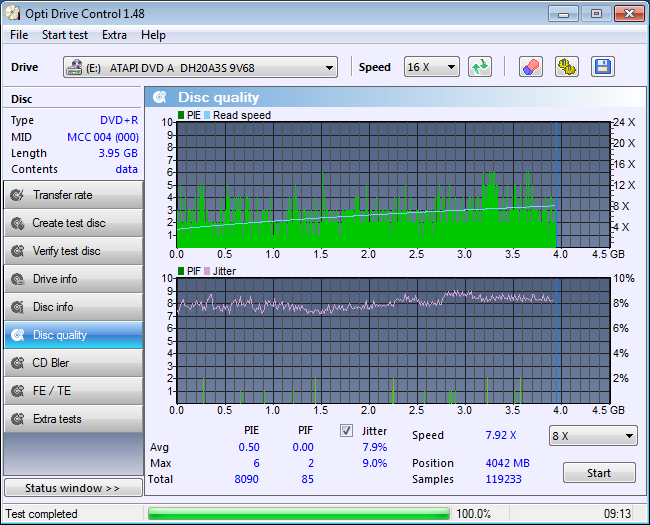The height and width of the screenshot is (525, 650).
Task: Expand the 8 X test speed dropdown
Action: coord(593,435)
